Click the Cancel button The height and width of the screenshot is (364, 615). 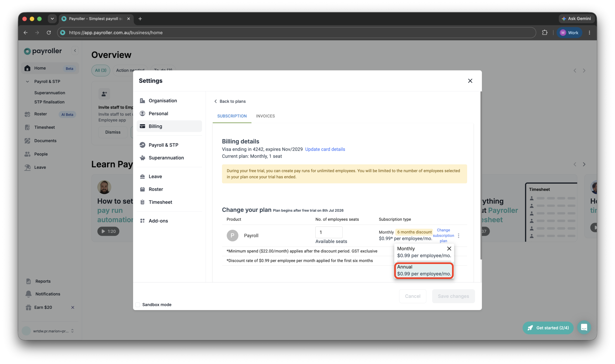click(412, 296)
